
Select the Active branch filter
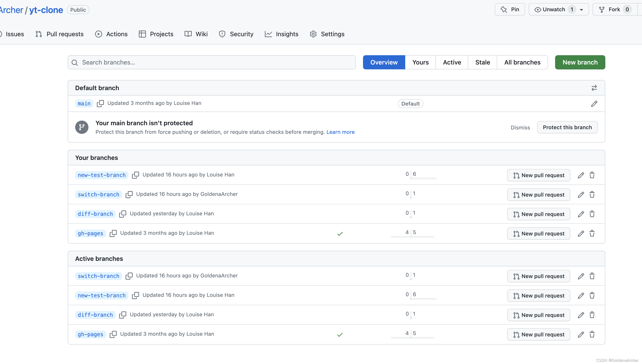(452, 62)
